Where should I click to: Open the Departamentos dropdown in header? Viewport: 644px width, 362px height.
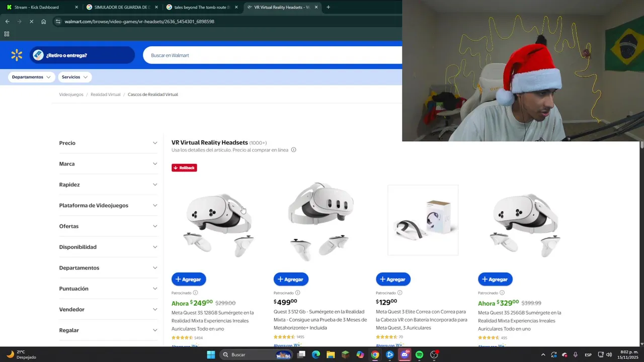tap(31, 77)
